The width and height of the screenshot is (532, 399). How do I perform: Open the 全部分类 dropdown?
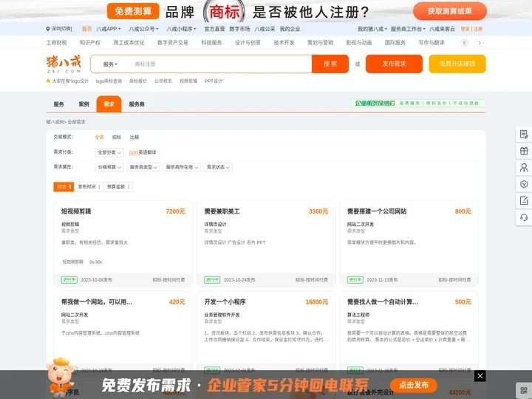coord(109,153)
